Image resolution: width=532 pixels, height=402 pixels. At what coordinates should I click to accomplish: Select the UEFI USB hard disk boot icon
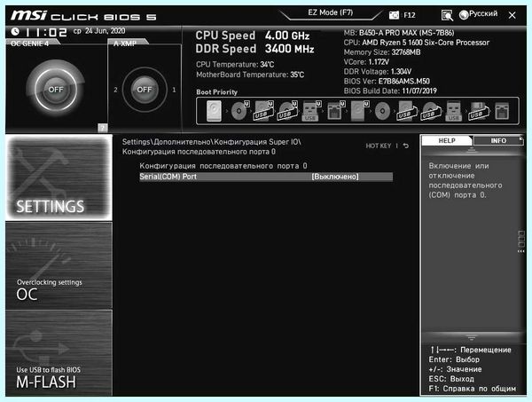coord(263,111)
